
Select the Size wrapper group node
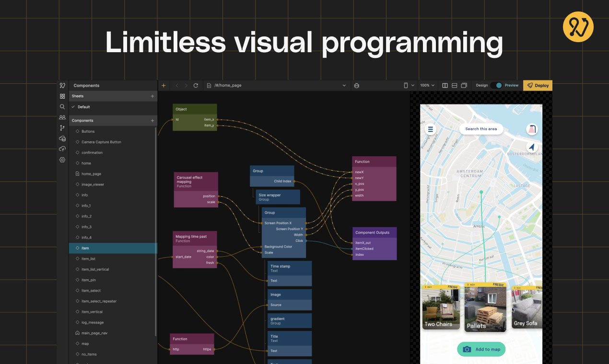coord(278,197)
